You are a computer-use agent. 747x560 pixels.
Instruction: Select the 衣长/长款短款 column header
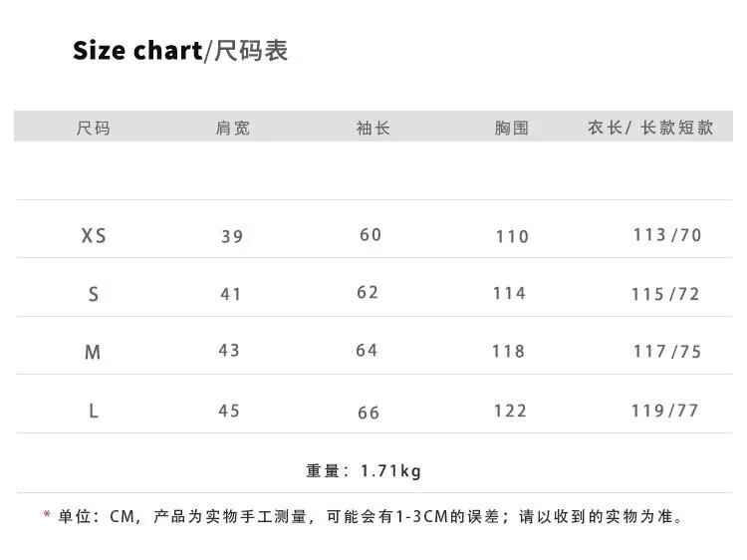click(650, 128)
